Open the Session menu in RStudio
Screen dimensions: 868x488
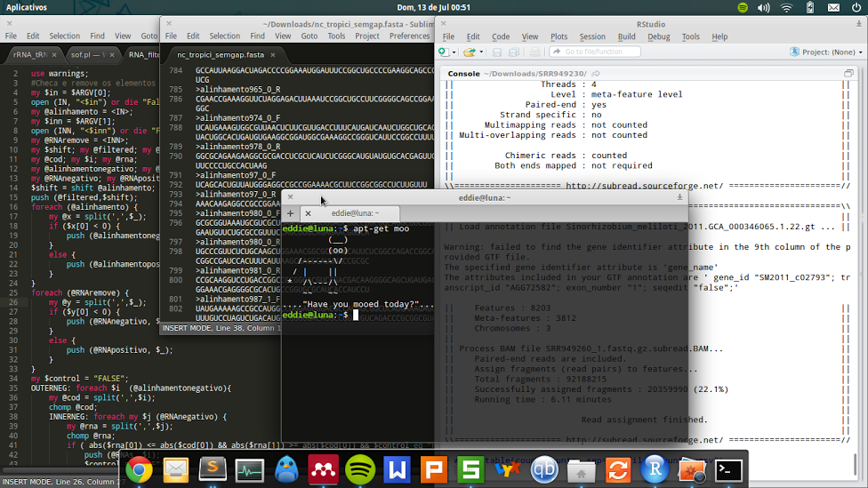[x=591, y=36]
